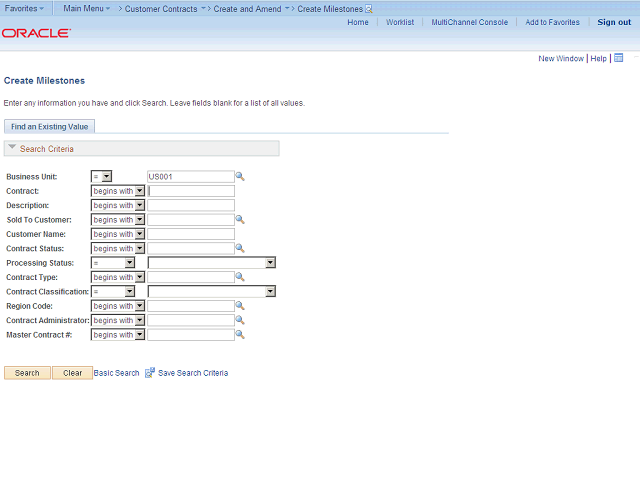
Task: Open Region Code operator dropdown
Action: pos(118,306)
